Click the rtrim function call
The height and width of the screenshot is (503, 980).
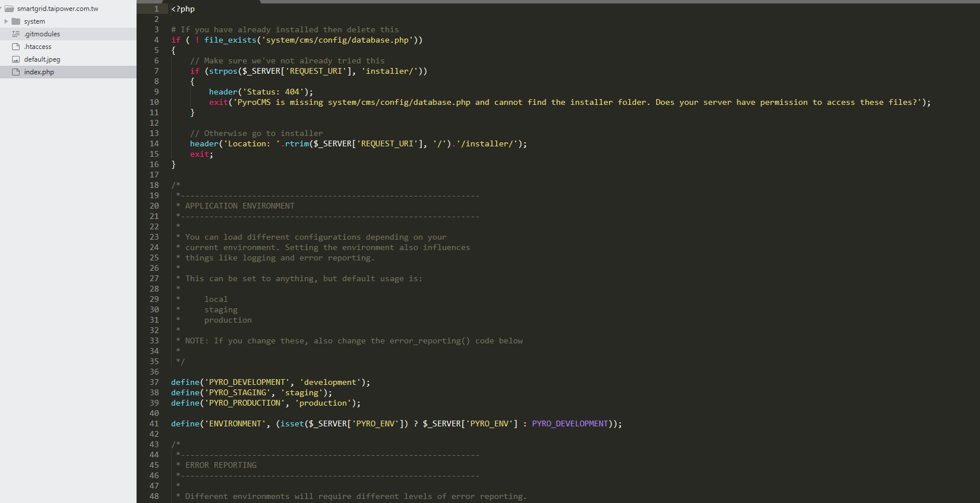(297, 143)
